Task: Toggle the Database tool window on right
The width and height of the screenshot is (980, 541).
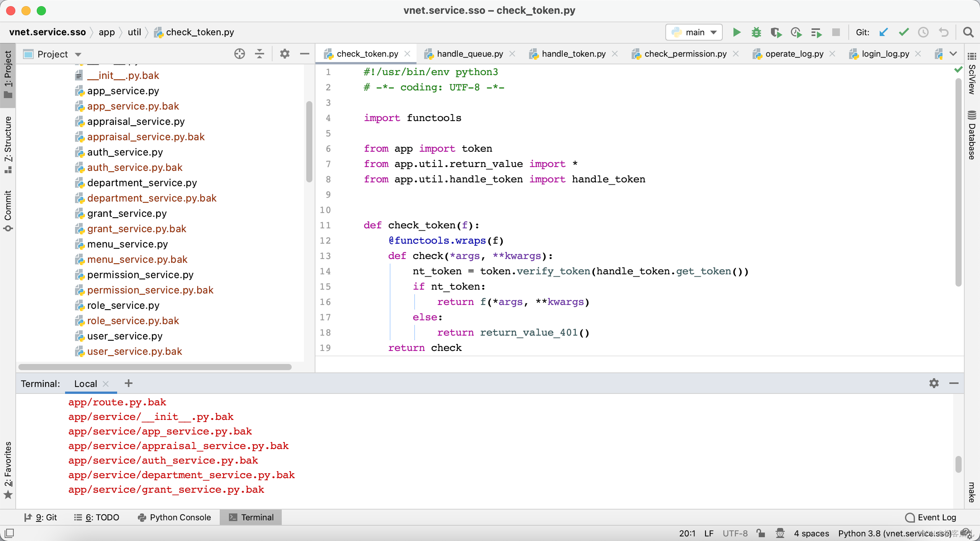Action: 972,136
